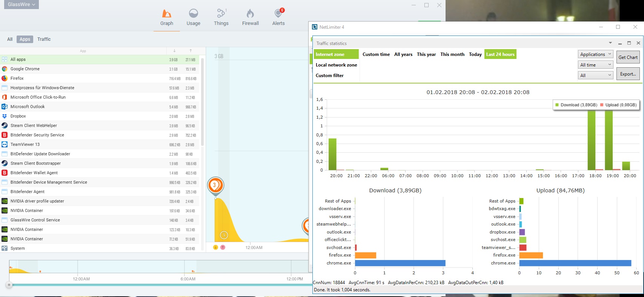Screen dimensions: 644x297
Task: Open the All dropdown in NetLimiter
Action: (596, 76)
